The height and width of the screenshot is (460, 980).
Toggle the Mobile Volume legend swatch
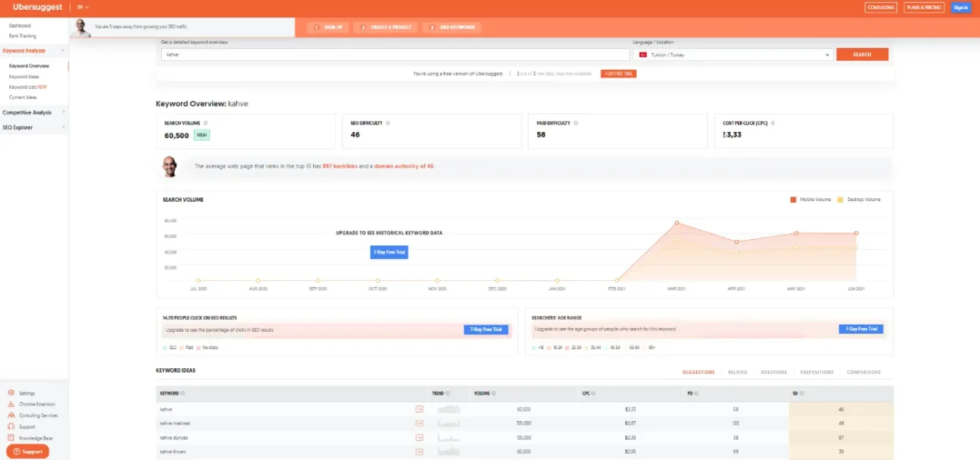coord(793,200)
